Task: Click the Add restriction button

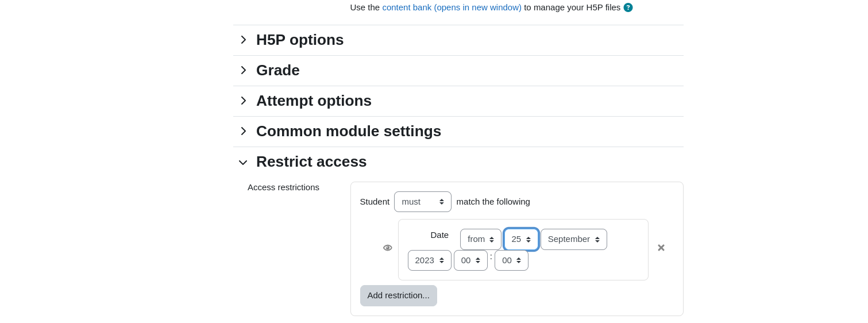Action: 399,295
